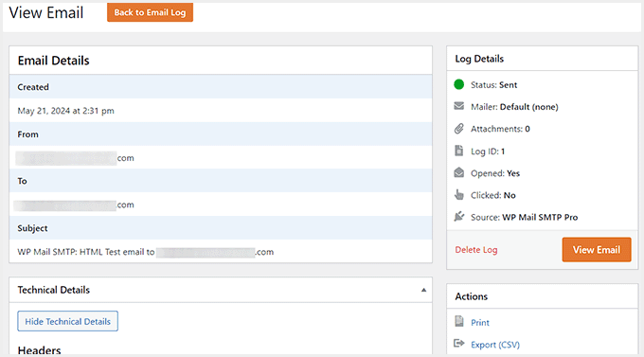This screenshot has width=644, height=357.
Task: Click the View Email page title
Action: (x=46, y=12)
